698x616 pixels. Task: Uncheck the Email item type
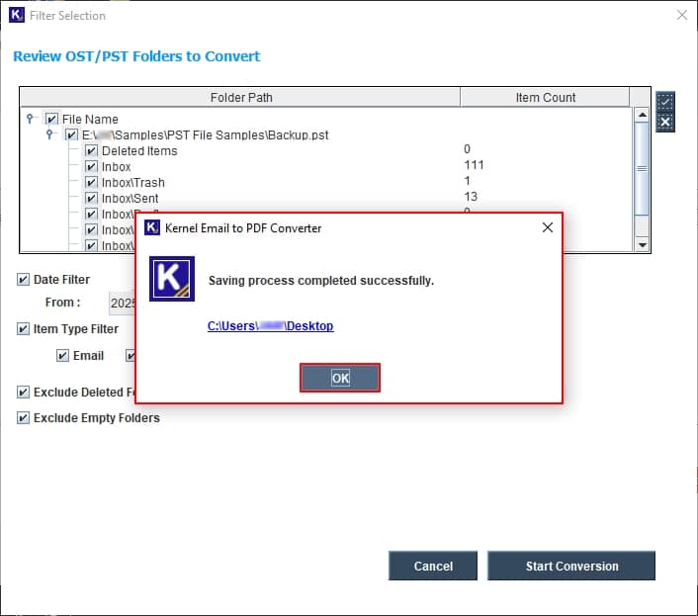(62, 355)
